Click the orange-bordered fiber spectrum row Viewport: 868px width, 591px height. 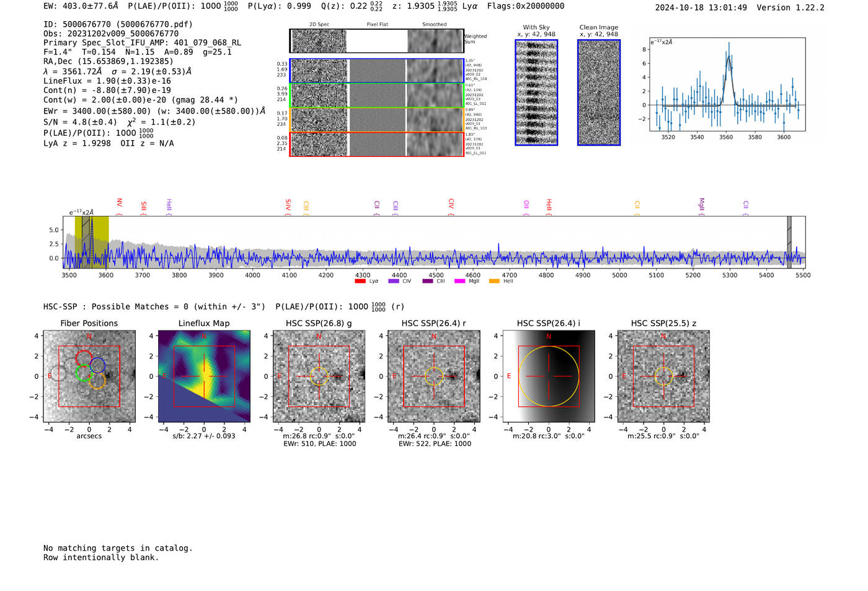click(377, 120)
